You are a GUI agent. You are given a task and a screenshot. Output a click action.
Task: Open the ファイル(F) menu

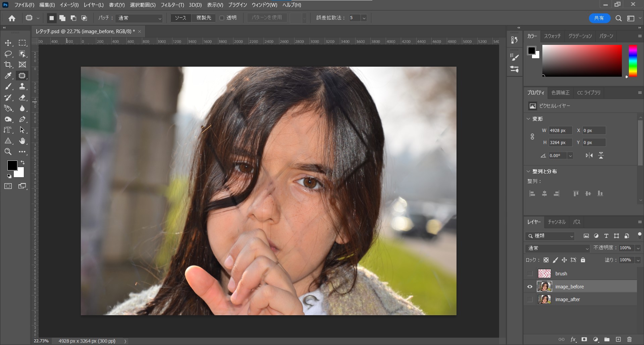coord(24,5)
